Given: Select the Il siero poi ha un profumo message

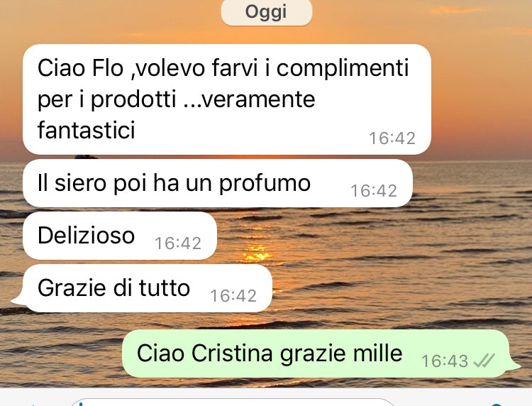Looking at the screenshot, I should coord(218,183).
